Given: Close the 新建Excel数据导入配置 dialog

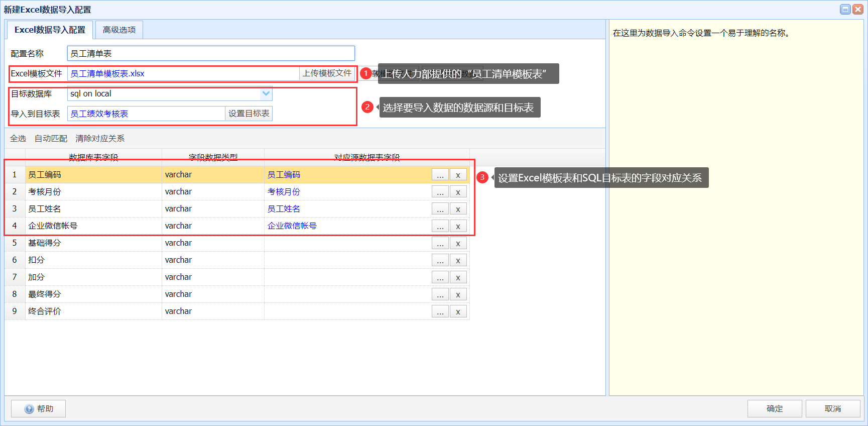Looking at the screenshot, I should 858,9.
